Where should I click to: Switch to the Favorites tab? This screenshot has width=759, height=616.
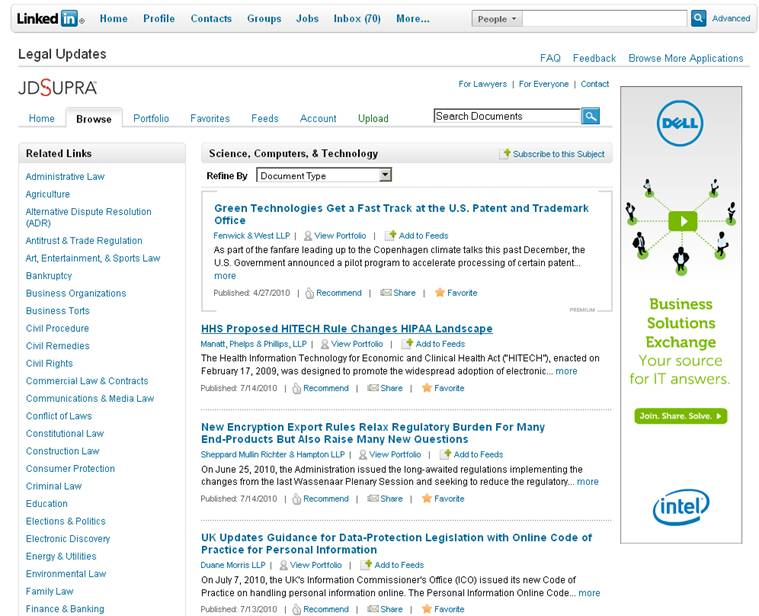tap(210, 118)
